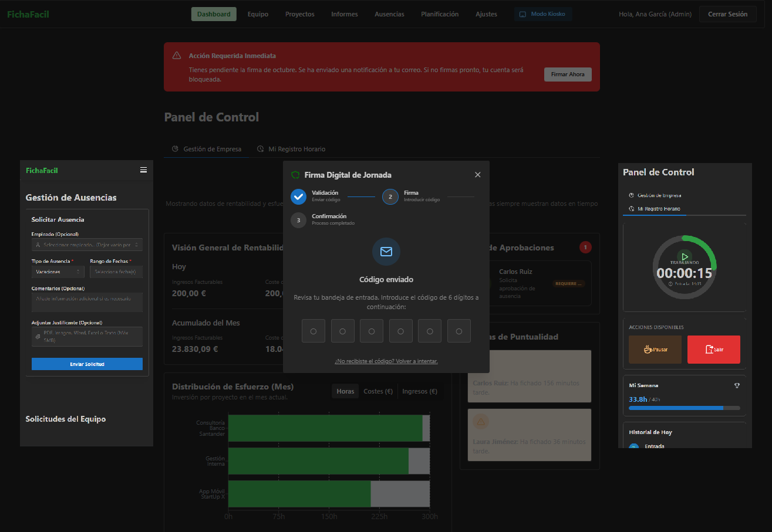
Task: Open the Planificación nav item
Action: pos(440,14)
